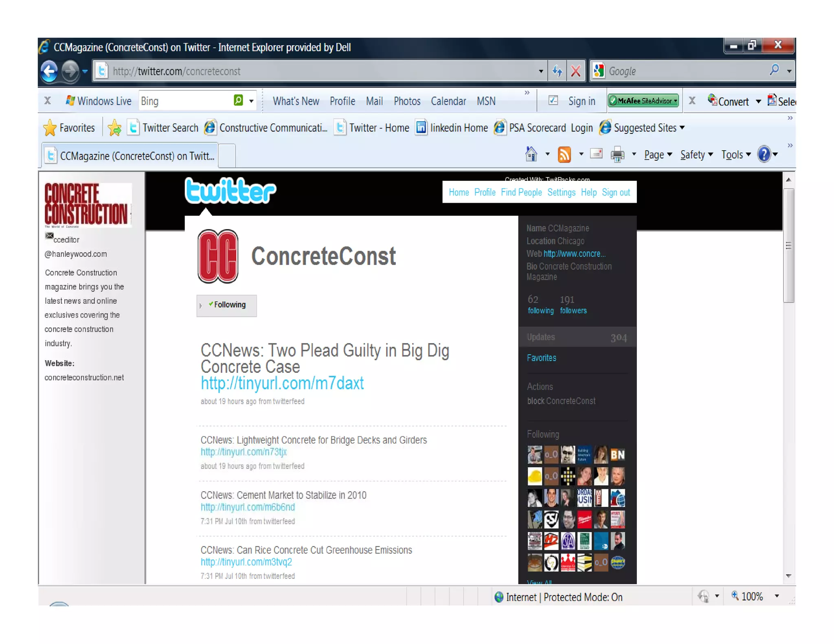Click the Windows Live logo
Viewport: 834px width, 644px height.
tap(70, 101)
